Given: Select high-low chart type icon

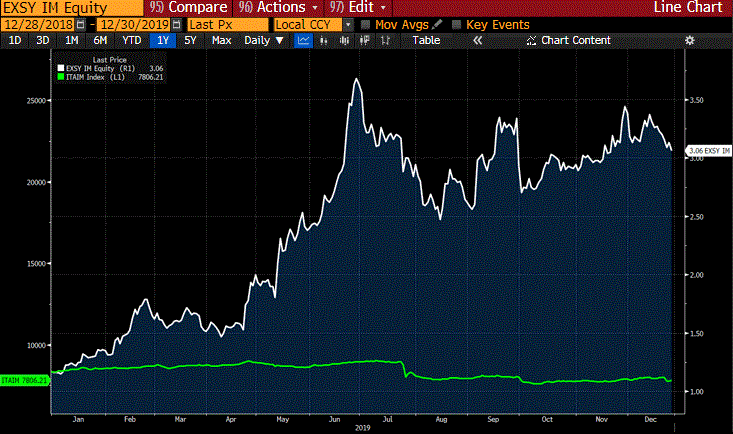Looking at the screenshot, I should 385,41.
